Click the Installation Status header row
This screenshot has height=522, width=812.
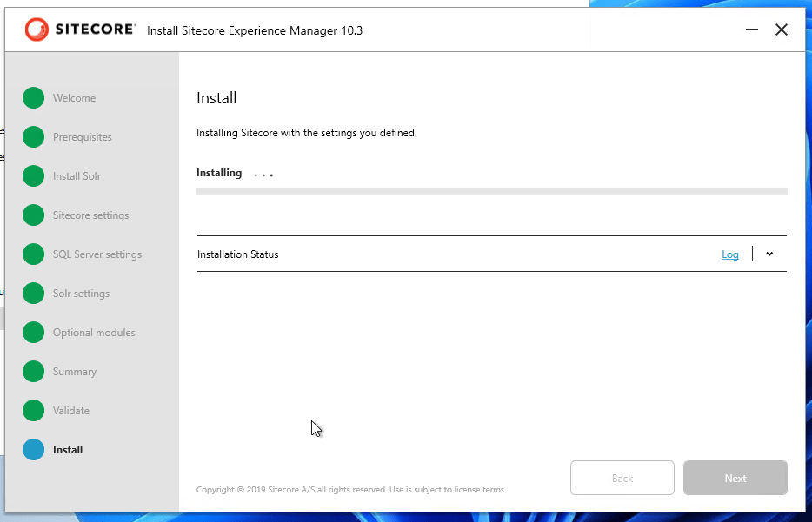[x=435, y=254]
